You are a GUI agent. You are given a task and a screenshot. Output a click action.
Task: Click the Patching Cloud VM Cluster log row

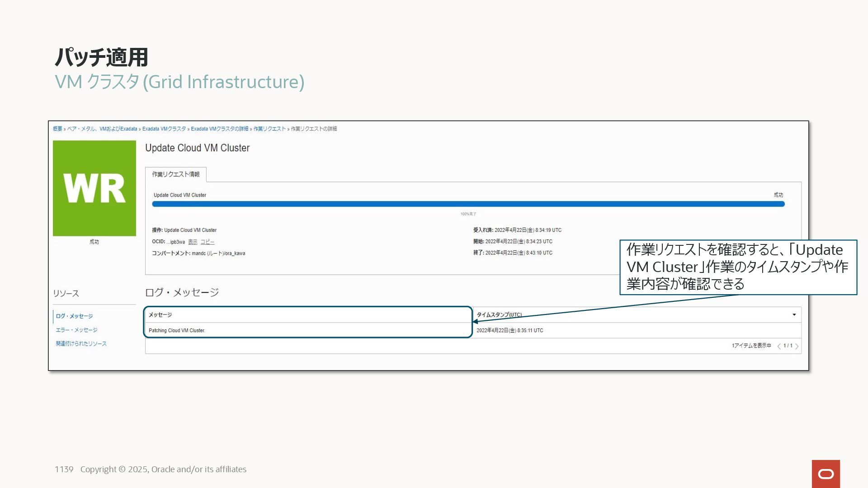(x=177, y=330)
